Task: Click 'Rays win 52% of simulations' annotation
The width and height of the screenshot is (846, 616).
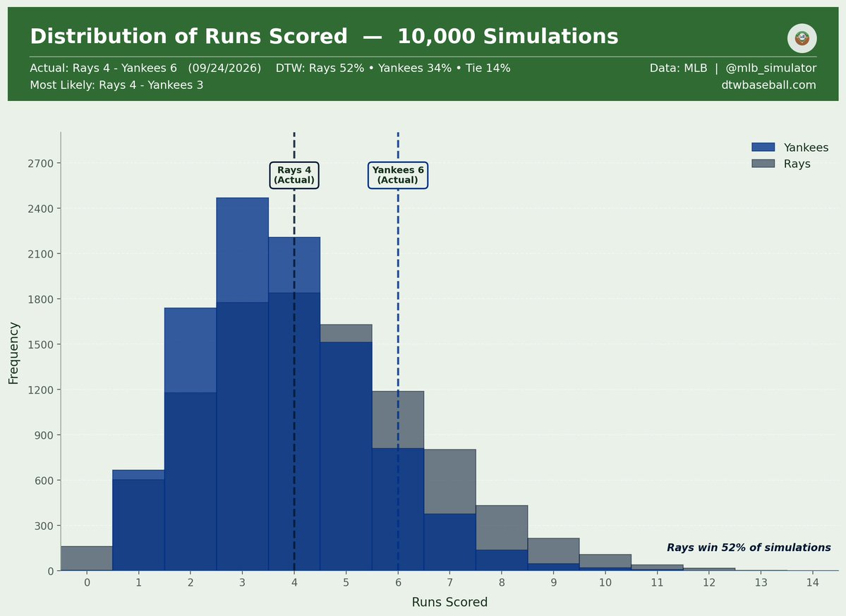Action: coord(749,548)
